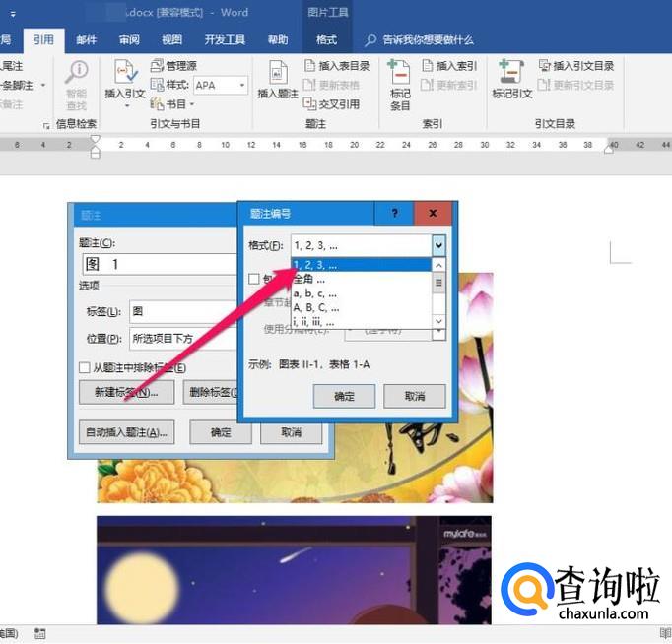Switch to the View (视图) tab

[171, 40]
